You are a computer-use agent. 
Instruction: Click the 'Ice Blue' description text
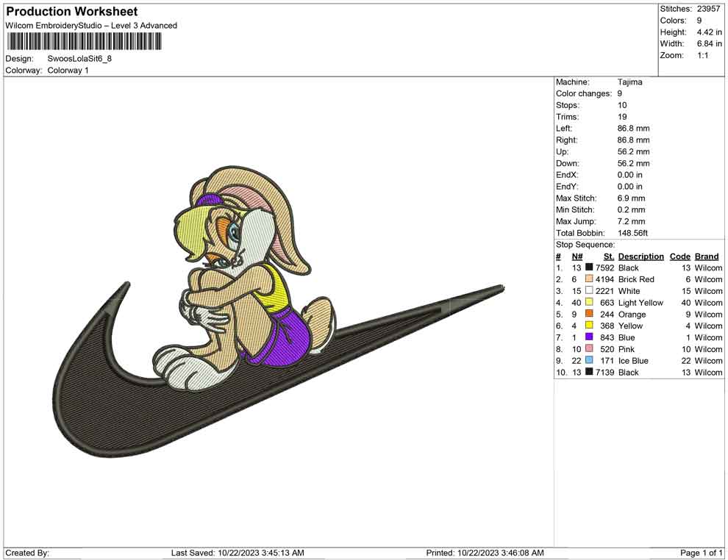(633, 361)
